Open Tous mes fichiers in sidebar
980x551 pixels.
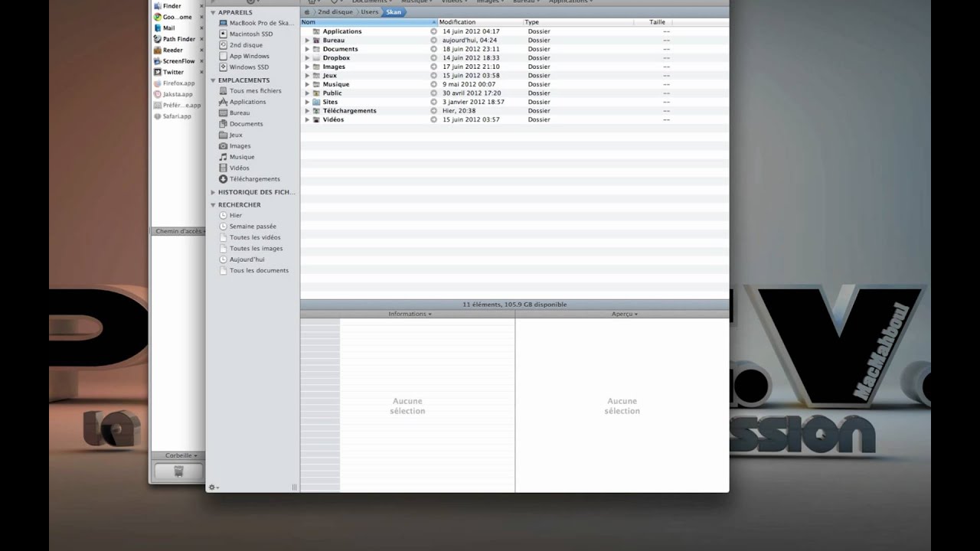coord(250,90)
